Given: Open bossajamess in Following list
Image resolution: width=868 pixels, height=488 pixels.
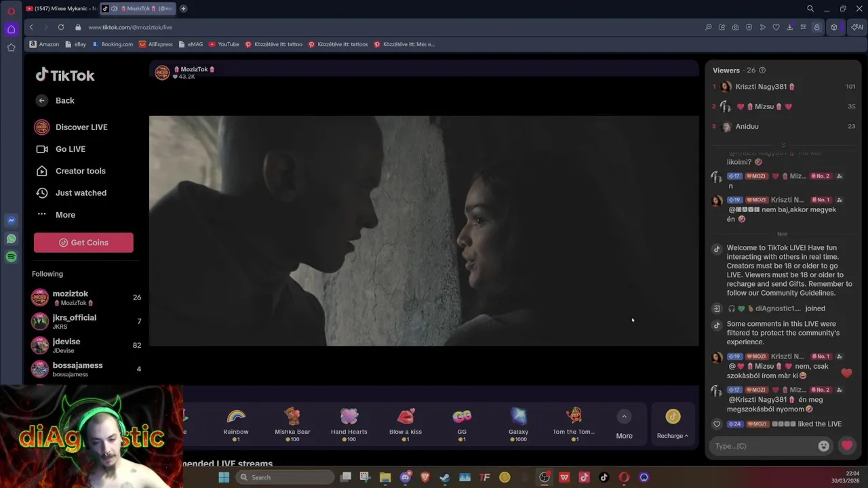Looking at the screenshot, I should (x=86, y=369).
